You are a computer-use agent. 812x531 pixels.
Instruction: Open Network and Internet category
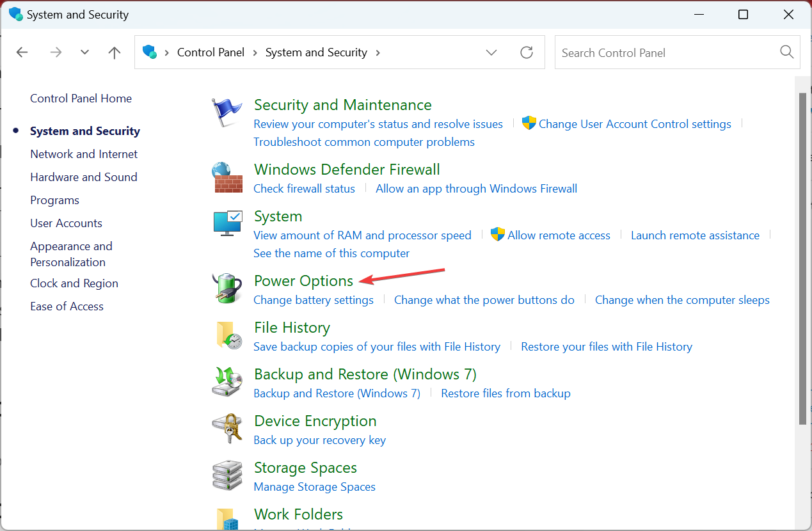coord(84,154)
